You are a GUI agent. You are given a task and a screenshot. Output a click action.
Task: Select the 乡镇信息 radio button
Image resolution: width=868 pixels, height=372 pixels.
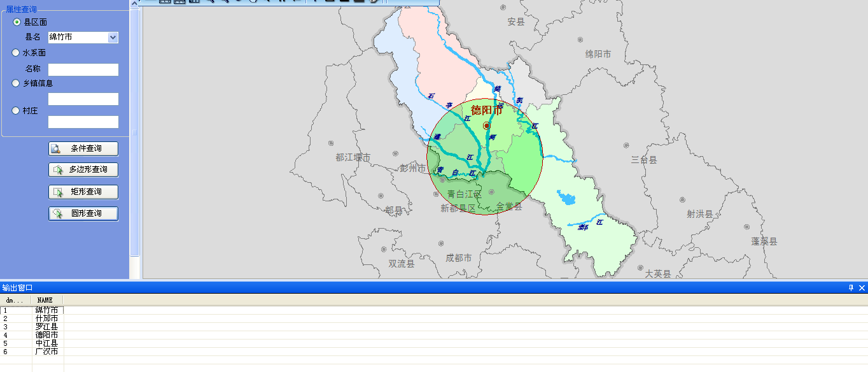click(x=15, y=83)
